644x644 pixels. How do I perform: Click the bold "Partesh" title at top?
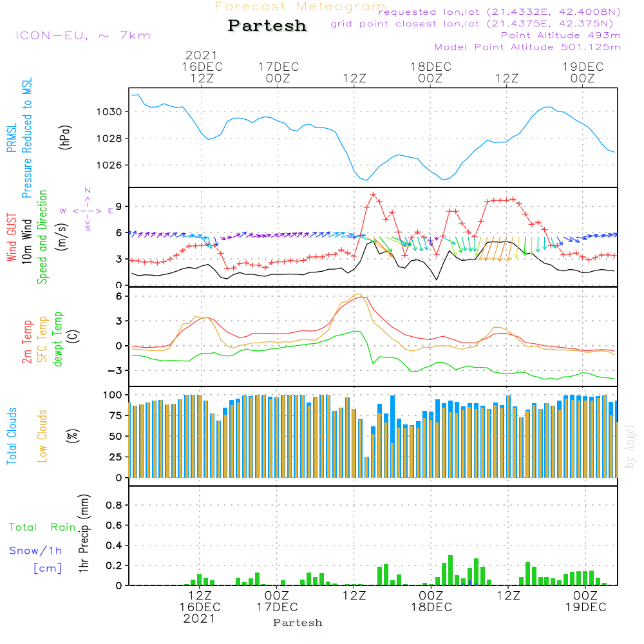click(267, 26)
